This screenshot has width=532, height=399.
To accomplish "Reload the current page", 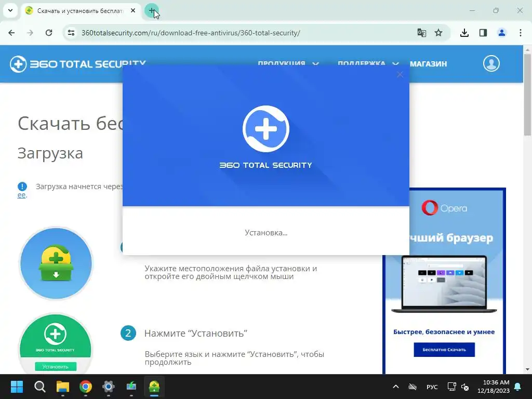I will pyautogui.click(x=49, y=33).
